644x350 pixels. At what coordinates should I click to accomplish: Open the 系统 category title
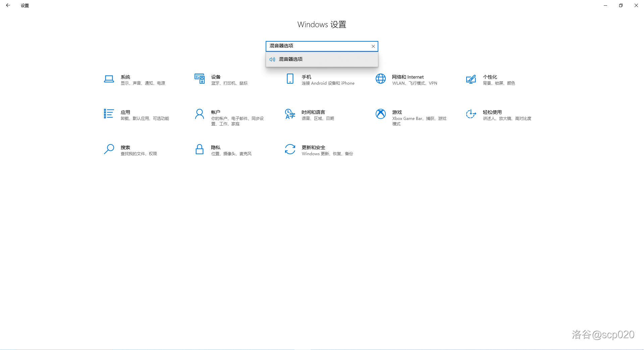click(x=125, y=77)
